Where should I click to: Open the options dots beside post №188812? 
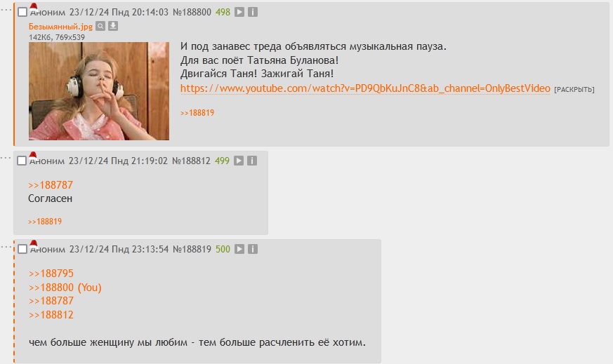(6, 159)
